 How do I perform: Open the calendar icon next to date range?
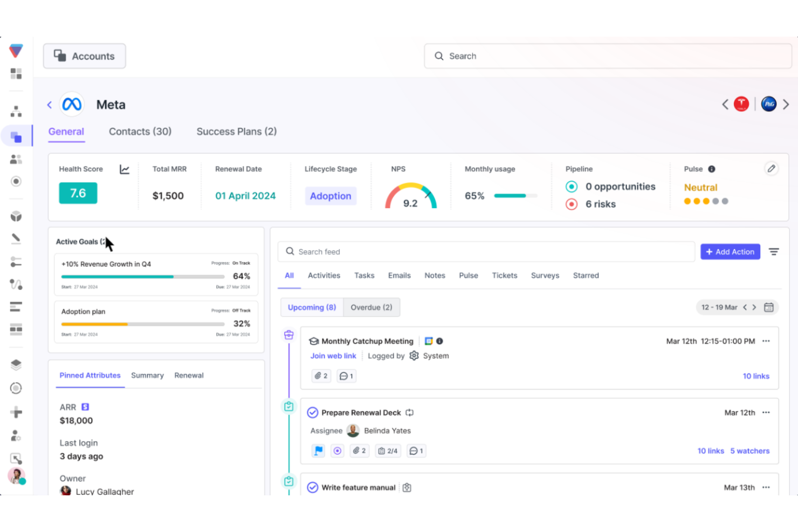point(769,307)
